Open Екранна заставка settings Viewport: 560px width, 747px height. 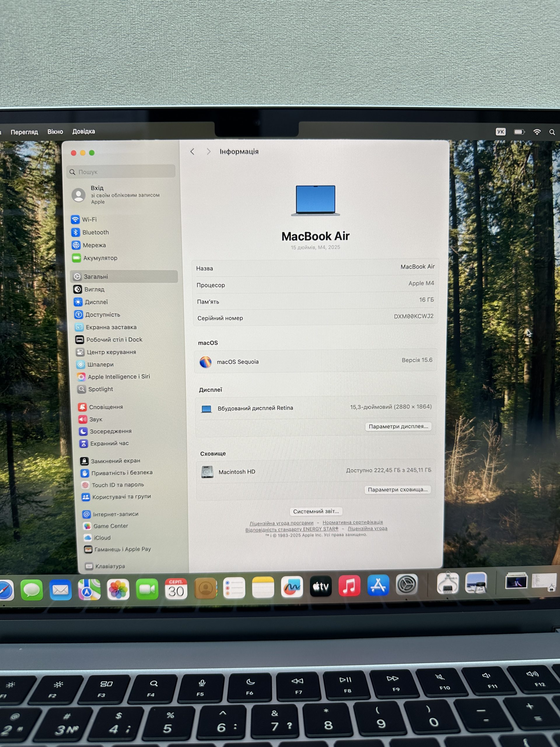(106, 327)
